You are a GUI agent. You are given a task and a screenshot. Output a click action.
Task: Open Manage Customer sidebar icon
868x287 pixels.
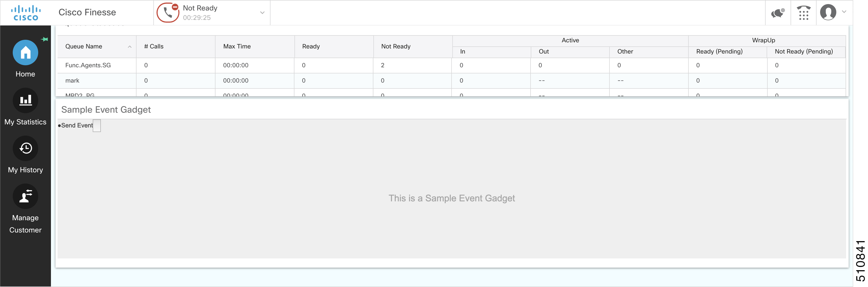point(25,196)
